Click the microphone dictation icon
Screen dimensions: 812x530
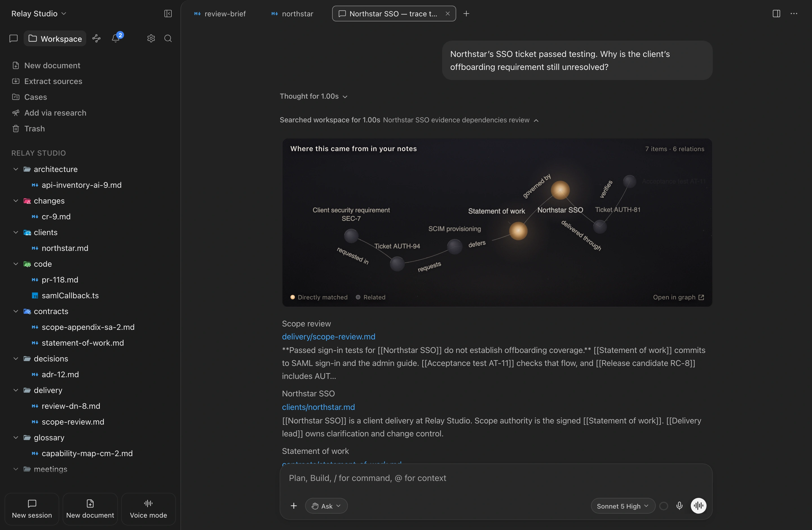coord(679,506)
